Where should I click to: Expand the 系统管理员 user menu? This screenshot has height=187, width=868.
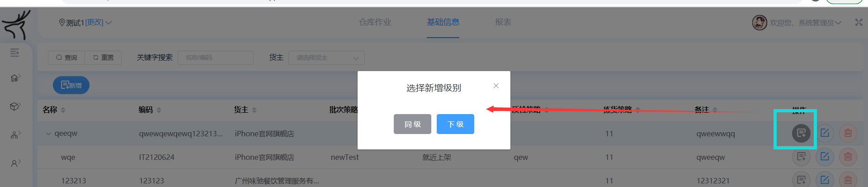point(806,23)
